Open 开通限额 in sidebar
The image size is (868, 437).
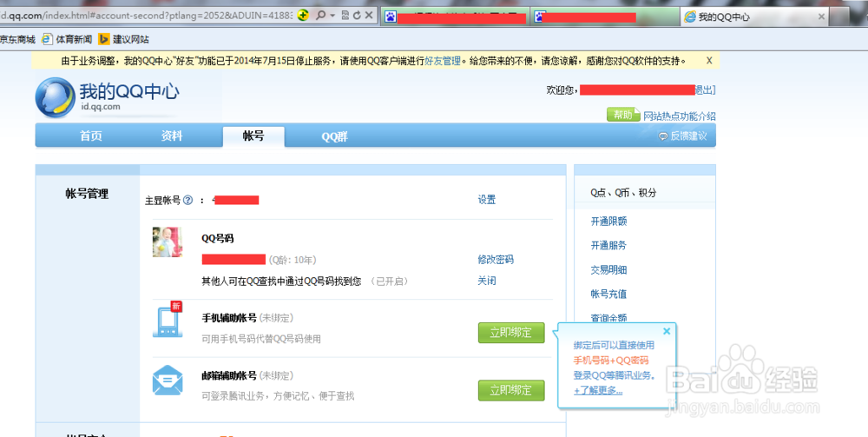pyautogui.click(x=608, y=222)
